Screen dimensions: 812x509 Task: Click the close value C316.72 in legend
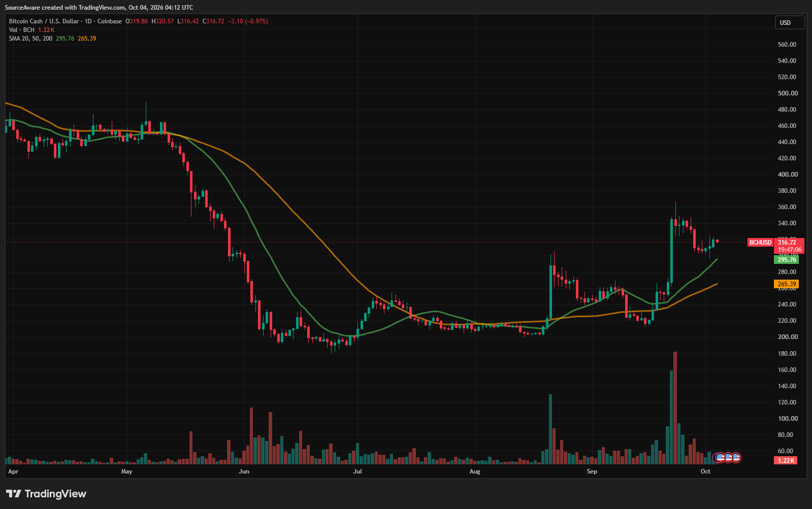(213, 21)
